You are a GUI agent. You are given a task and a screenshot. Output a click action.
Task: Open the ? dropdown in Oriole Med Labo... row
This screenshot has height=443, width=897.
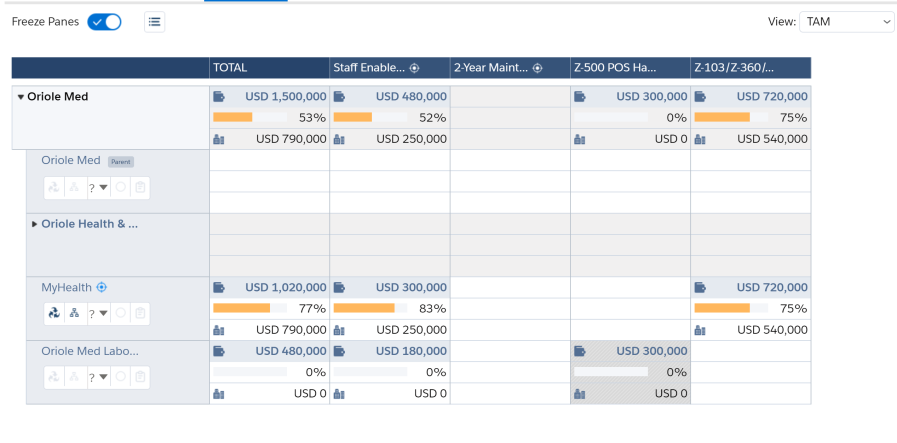pyautogui.click(x=98, y=377)
